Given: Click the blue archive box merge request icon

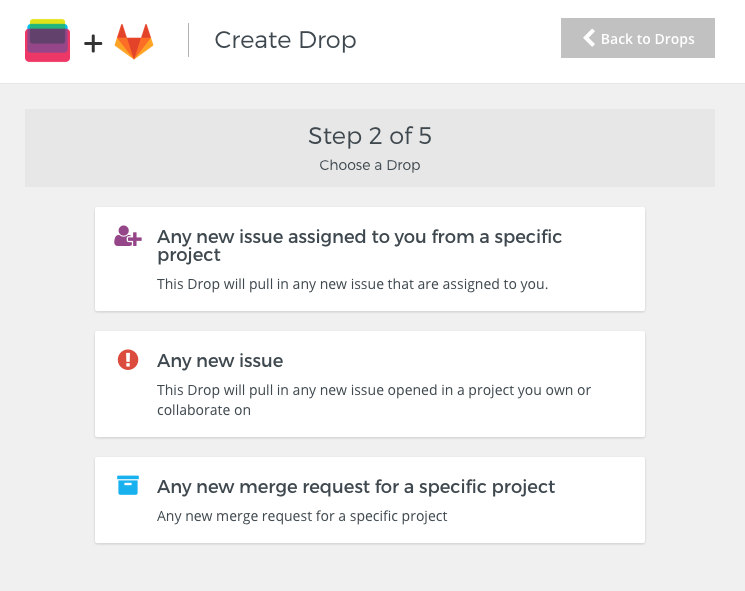Looking at the screenshot, I should point(128,485).
